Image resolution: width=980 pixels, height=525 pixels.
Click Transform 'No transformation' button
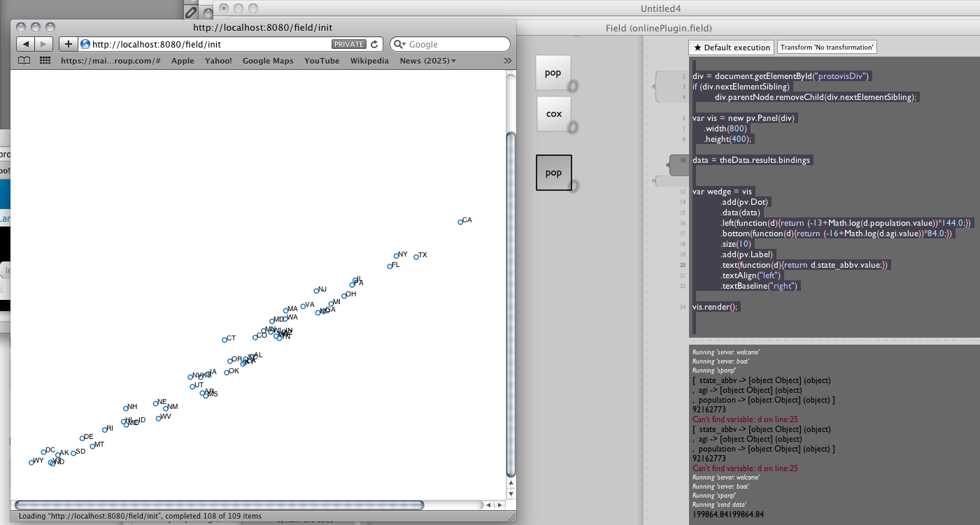(827, 48)
